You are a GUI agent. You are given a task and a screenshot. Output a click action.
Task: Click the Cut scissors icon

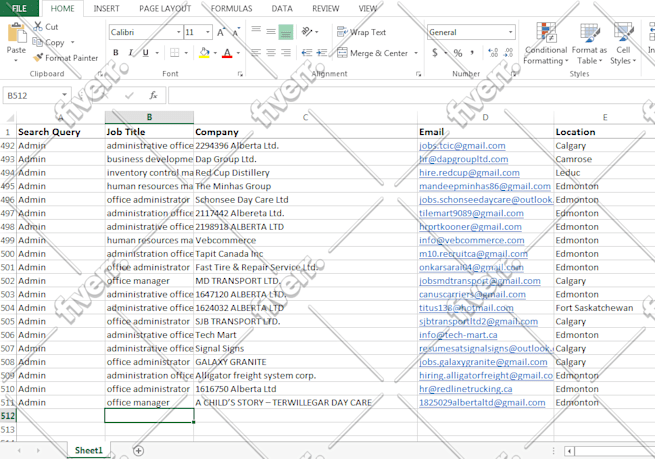pyautogui.click(x=38, y=27)
